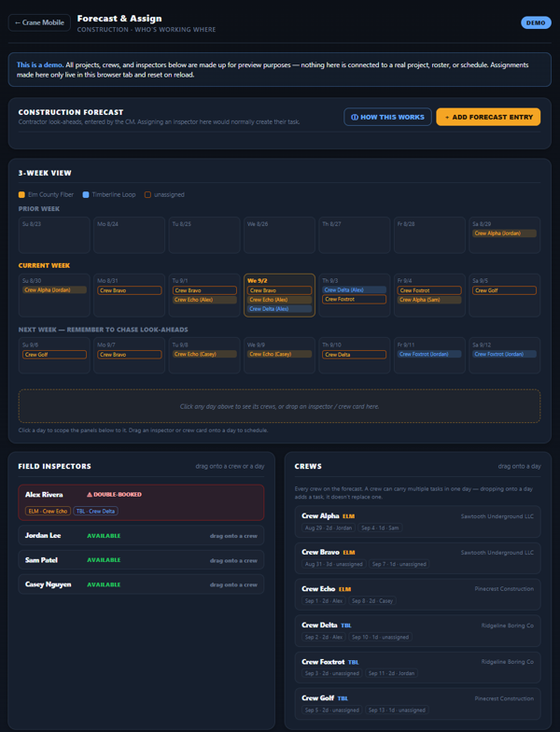Click Crew Golf chip on Sa 9/5
The width and height of the screenshot is (560, 732).
tap(504, 290)
